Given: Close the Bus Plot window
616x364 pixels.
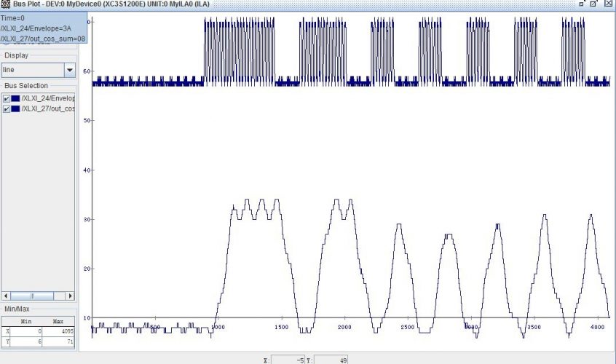Looking at the screenshot, I should click(609, 4).
